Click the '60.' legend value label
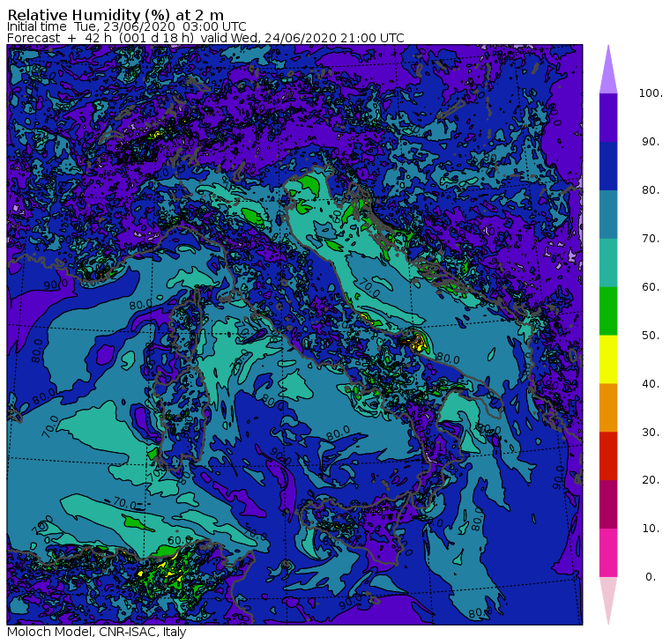Screen dimensions: 670x644 651,286
